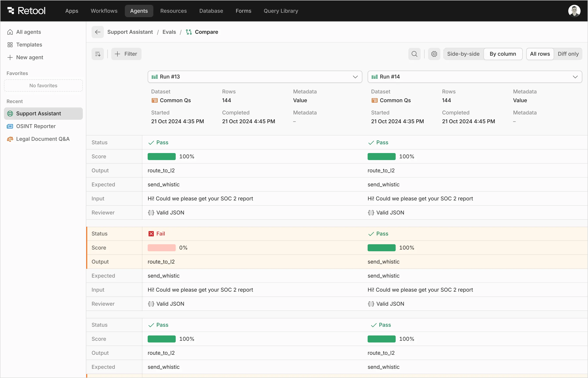This screenshot has width=588, height=378.
Task: Click the Legal Document Q&A scales icon
Action: point(10,139)
